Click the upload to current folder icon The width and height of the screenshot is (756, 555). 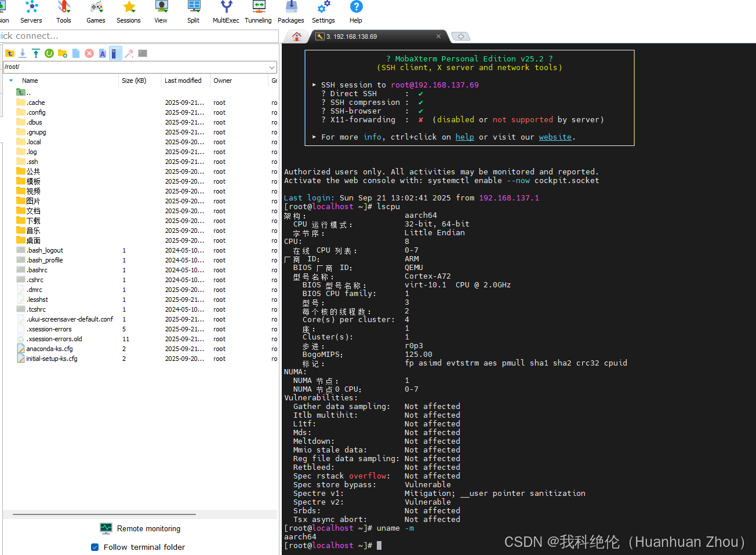point(36,53)
